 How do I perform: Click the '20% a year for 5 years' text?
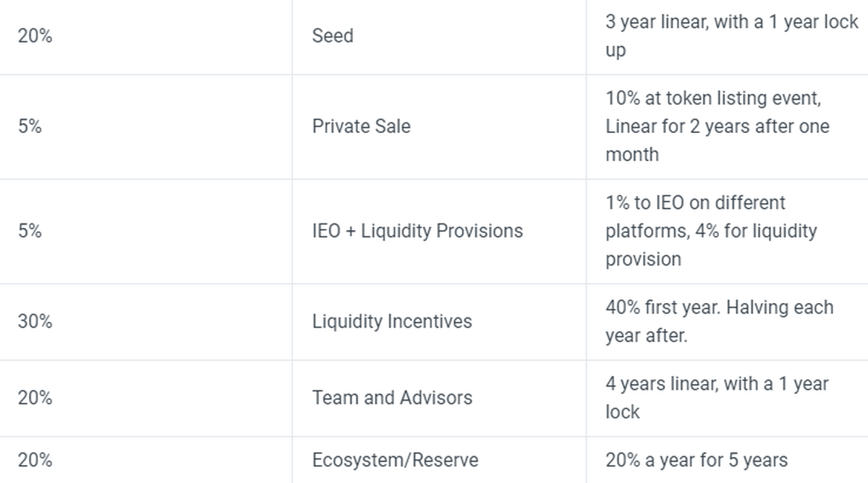click(x=697, y=460)
